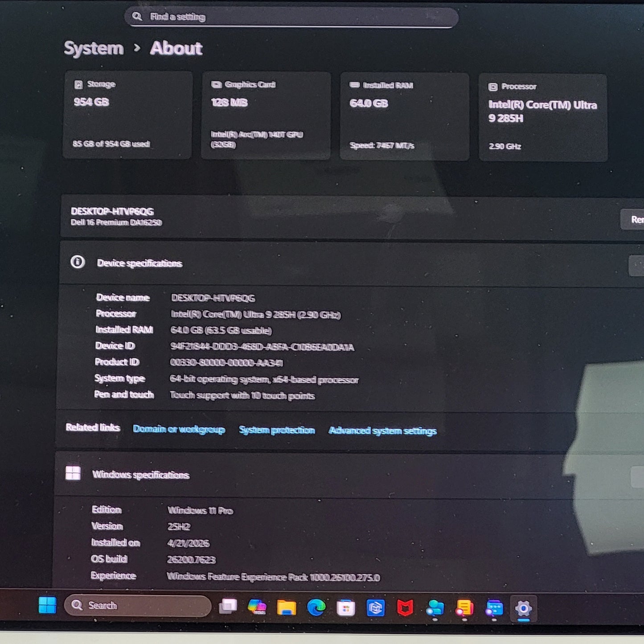
Task: Launch McAfee from the taskbar
Action: [x=405, y=608]
